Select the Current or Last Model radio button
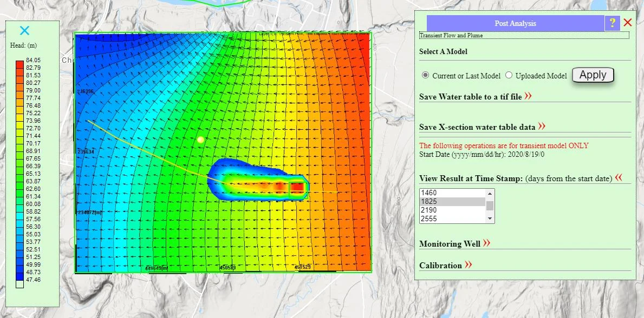Image resolution: width=644 pixels, height=318 pixels. click(x=426, y=75)
